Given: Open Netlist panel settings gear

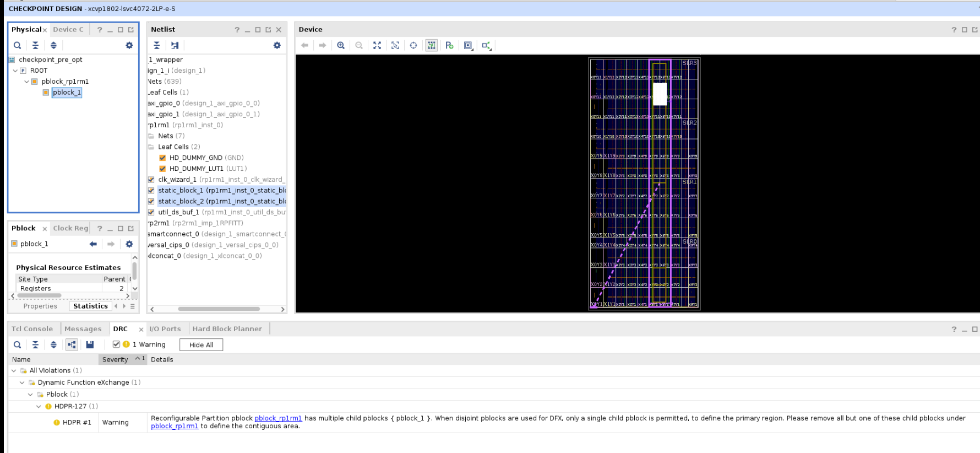Looking at the screenshot, I should pyautogui.click(x=277, y=45).
